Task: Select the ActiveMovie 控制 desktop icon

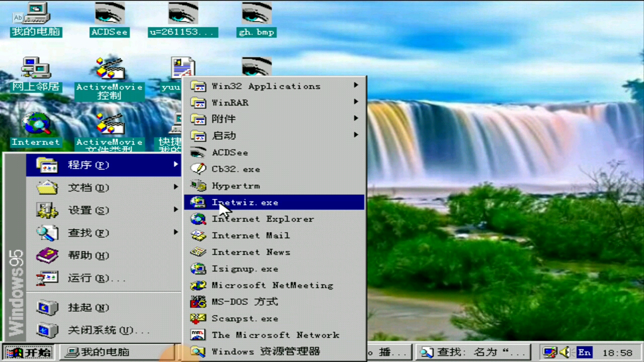Action: 110,78
